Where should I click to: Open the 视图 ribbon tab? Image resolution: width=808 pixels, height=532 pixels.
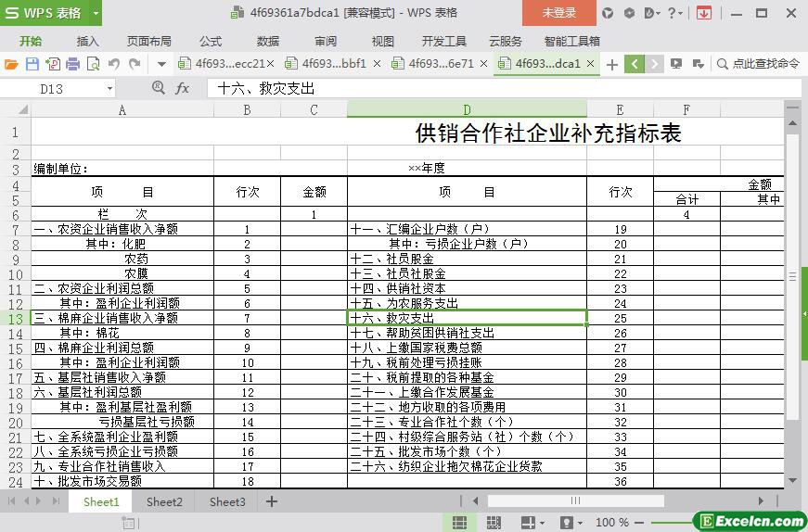[383, 41]
